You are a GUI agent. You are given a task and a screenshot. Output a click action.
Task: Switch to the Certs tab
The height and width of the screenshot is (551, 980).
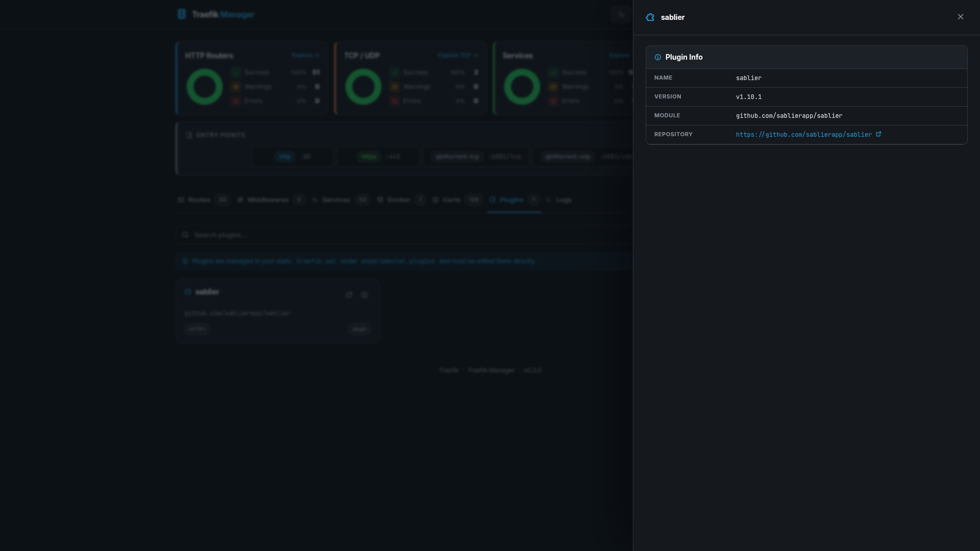[452, 199]
